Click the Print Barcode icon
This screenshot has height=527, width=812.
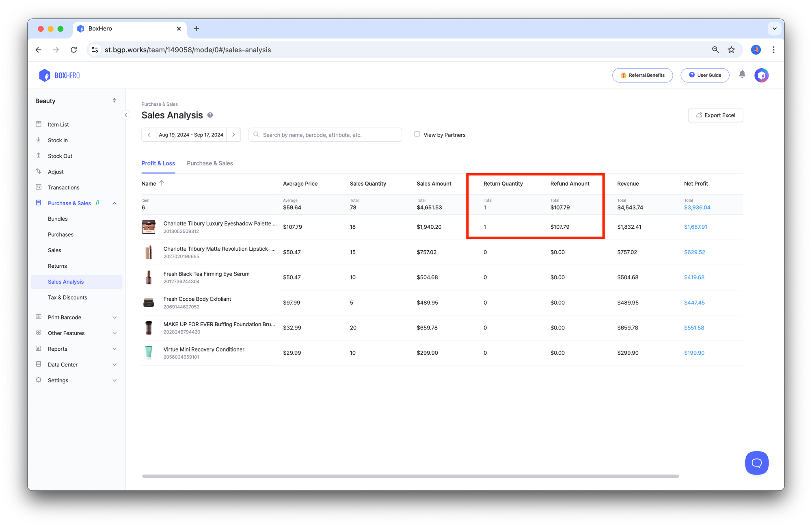39,317
